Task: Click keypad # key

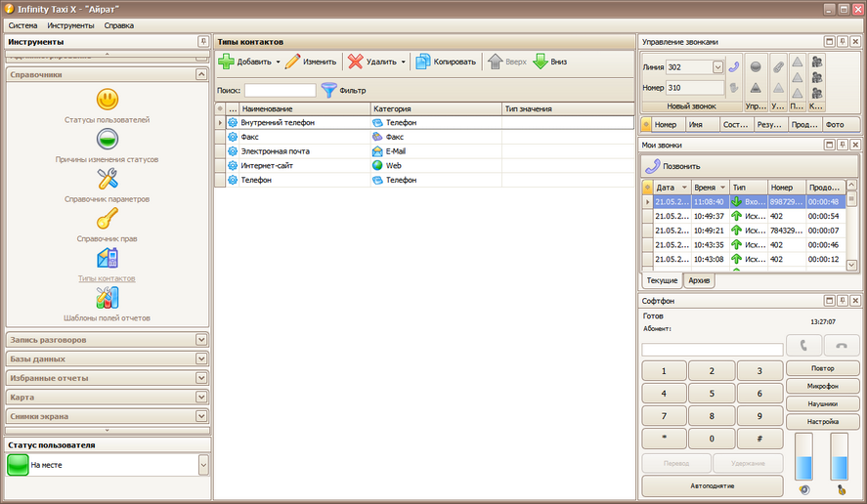Action: click(759, 439)
